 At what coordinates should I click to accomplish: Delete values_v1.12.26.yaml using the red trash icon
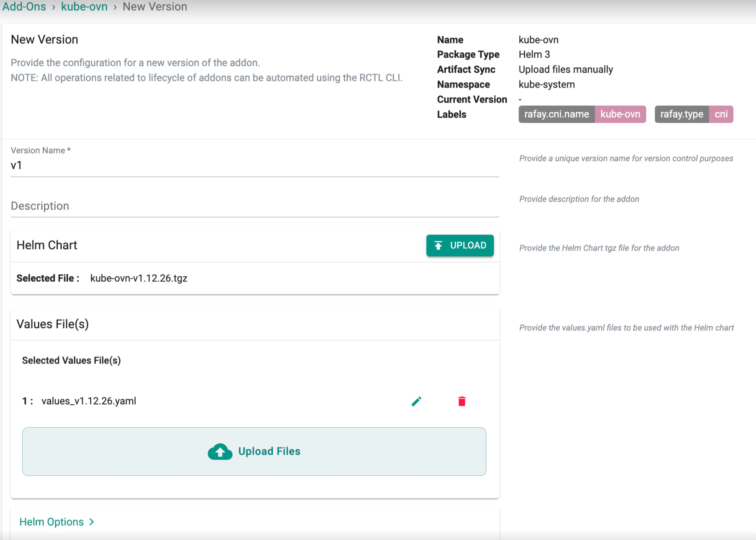[462, 401]
